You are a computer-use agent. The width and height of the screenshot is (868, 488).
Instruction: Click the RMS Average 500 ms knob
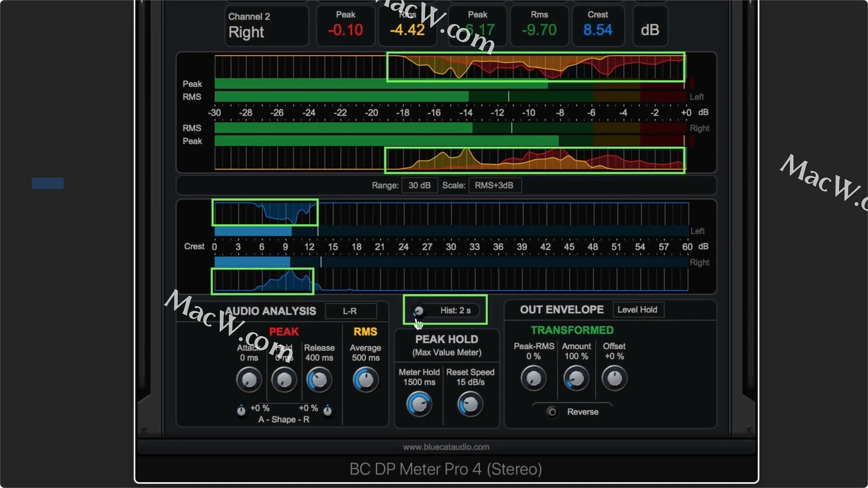[x=365, y=380]
